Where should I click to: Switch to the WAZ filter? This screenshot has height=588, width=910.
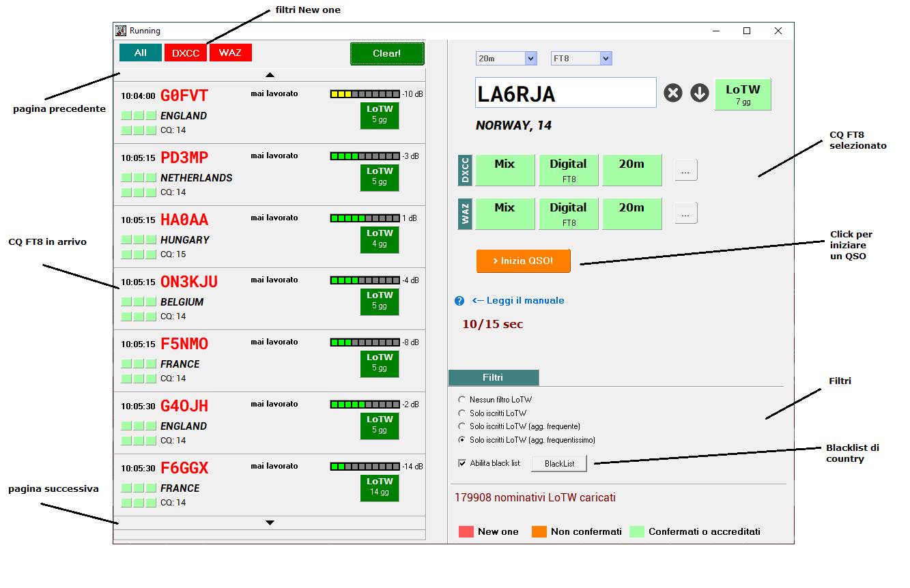(230, 51)
